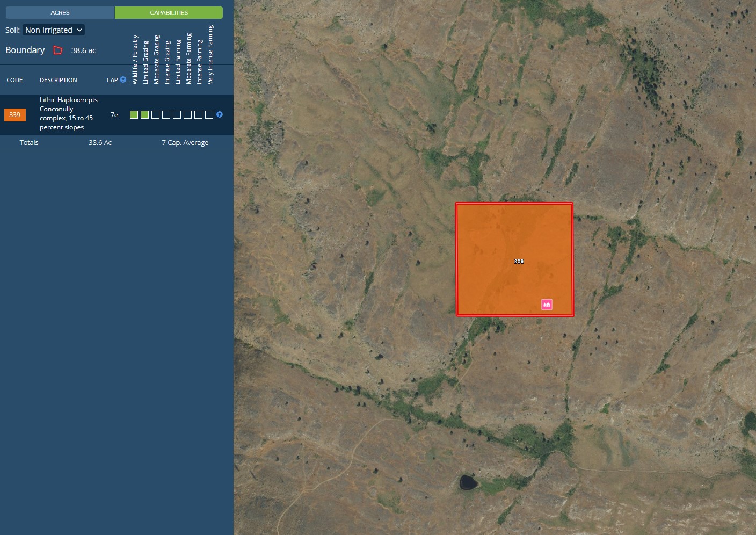Viewport: 756px width, 535px height.
Task: Click the red Boundary polygon icon
Action: click(x=58, y=50)
